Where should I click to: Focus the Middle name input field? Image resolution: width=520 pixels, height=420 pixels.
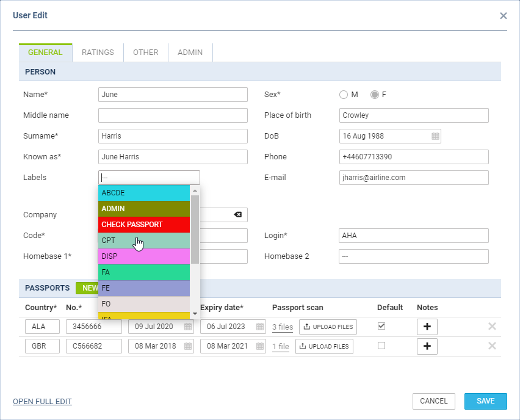[173, 115]
